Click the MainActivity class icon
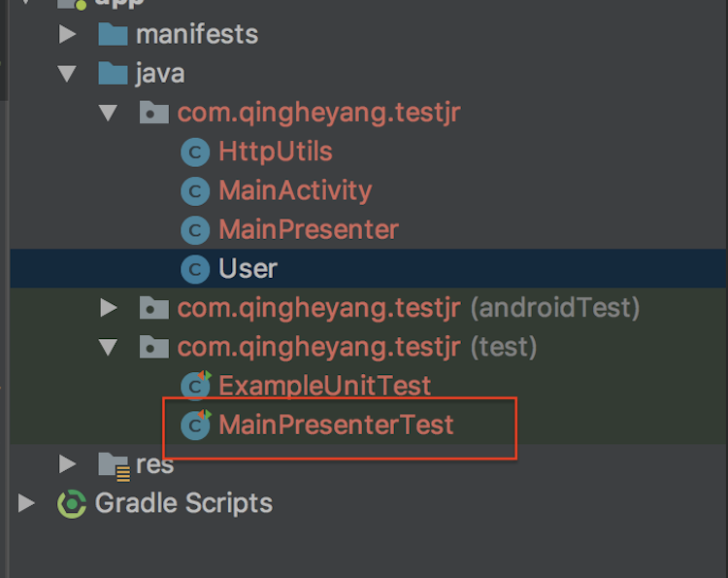 point(195,191)
